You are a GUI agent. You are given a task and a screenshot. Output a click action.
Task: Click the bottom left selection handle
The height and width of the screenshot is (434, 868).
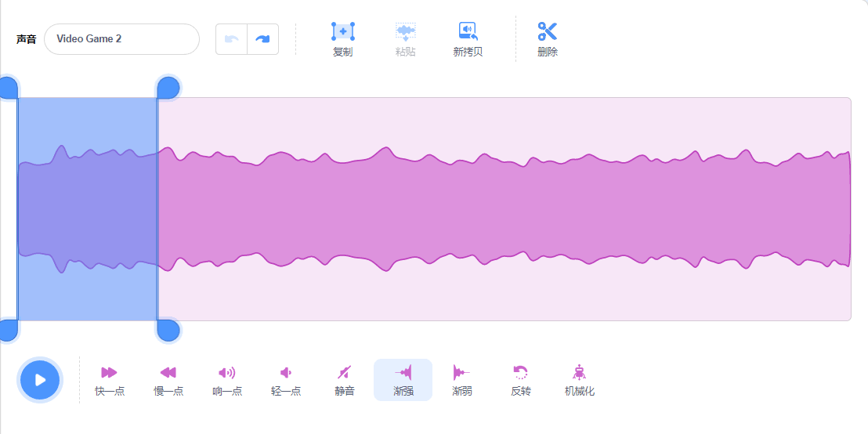[x=6, y=330]
